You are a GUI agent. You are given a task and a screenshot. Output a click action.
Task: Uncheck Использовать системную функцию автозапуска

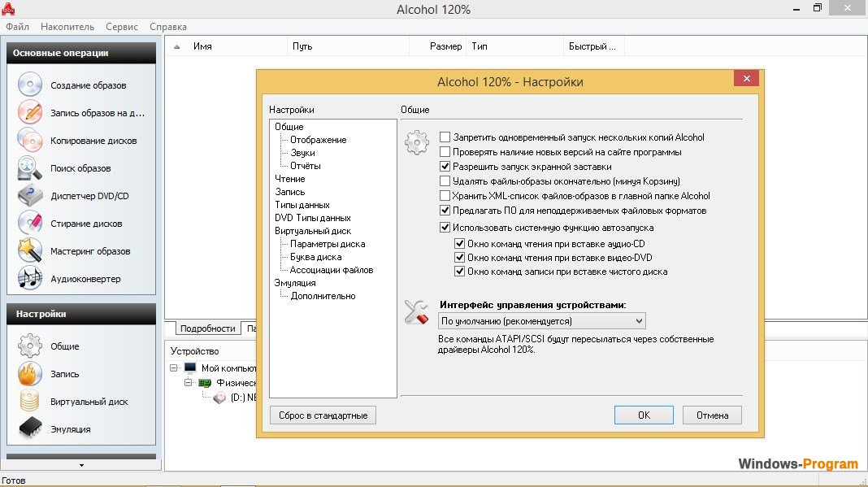(x=445, y=227)
